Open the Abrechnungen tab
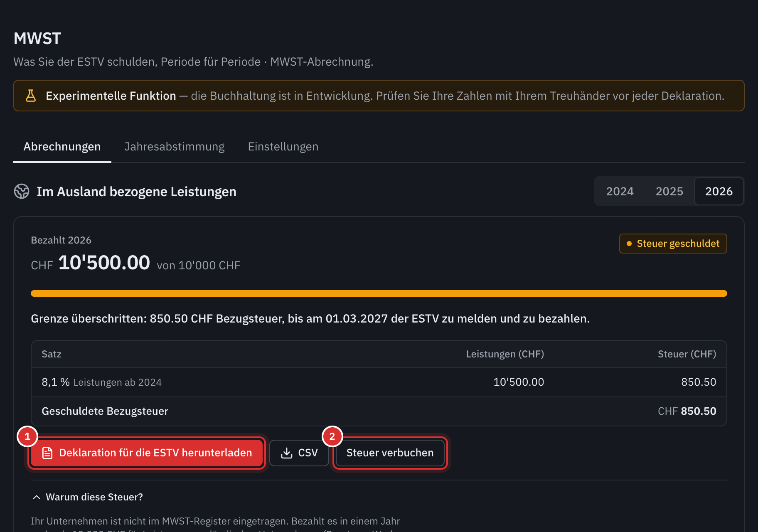 (62, 147)
